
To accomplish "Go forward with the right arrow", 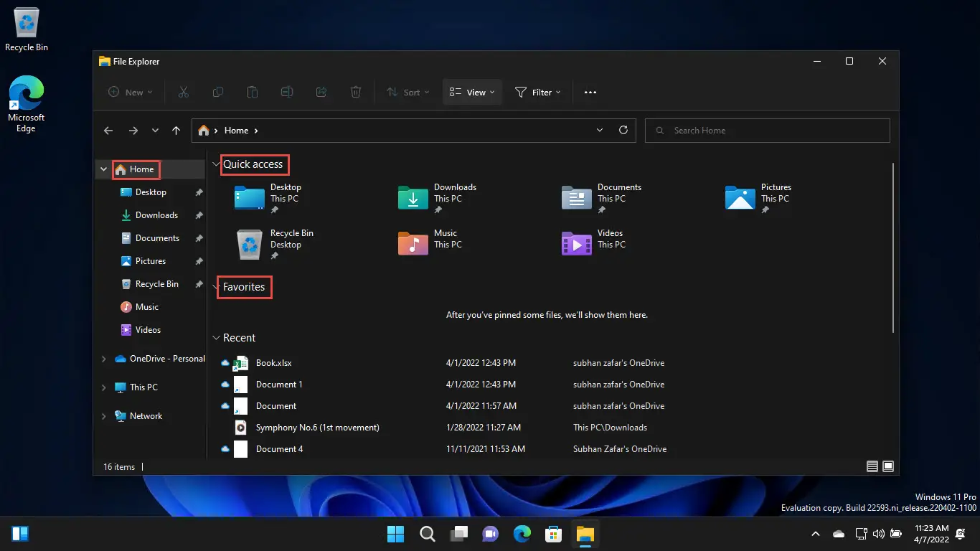I will (x=133, y=131).
